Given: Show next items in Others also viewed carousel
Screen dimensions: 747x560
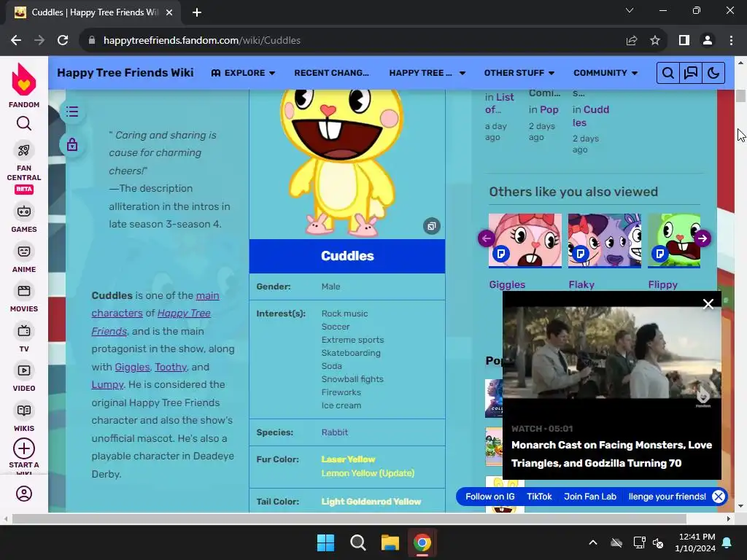Looking at the screenshot, I should [x=703, y=238].
